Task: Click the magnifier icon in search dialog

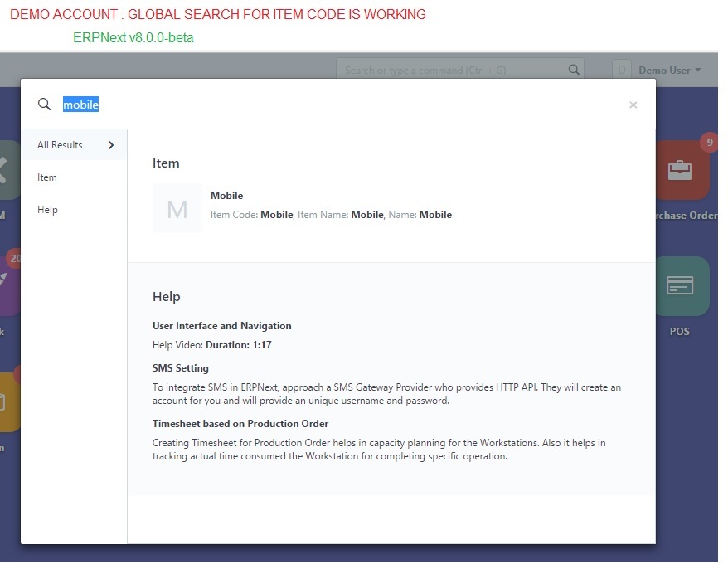Action: (44, 104)
